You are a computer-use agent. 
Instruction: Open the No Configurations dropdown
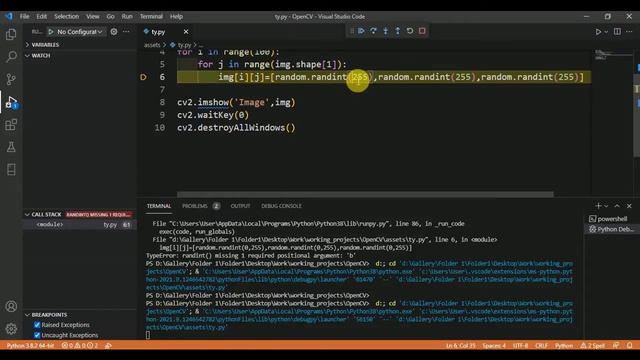pos(80,31)
